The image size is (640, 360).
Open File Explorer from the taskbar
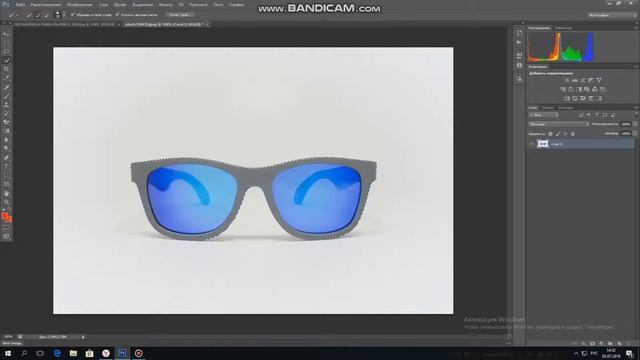(73, 353)
